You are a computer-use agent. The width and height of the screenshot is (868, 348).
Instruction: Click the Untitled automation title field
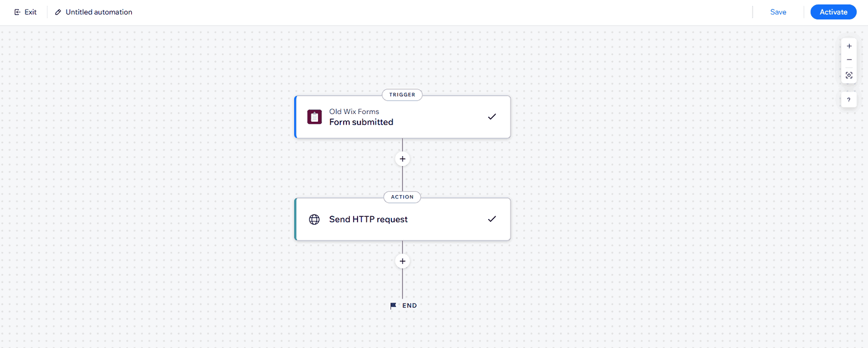point(99,12)
